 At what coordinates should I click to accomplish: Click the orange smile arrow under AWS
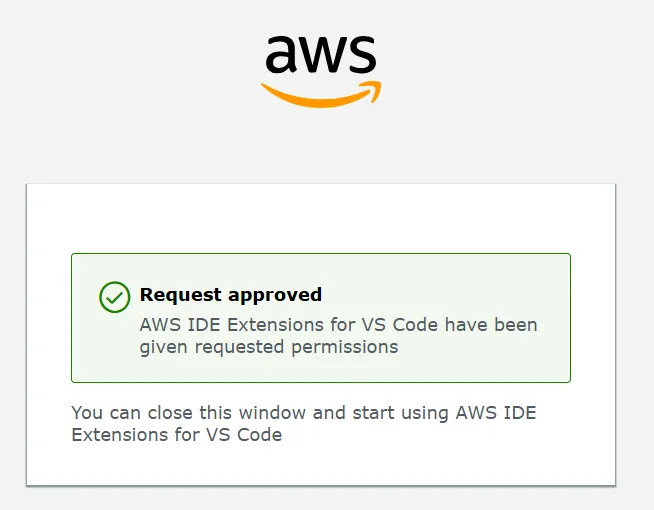[x=318, y=97]
